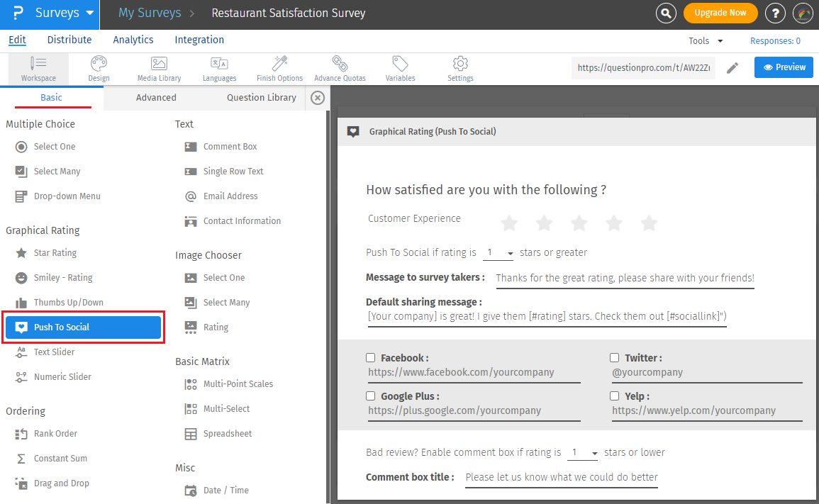The height and width of the screenshot is (504, 819).
Task: Open the Media Library
Action: pyautogui.click(x=159, y=69)
